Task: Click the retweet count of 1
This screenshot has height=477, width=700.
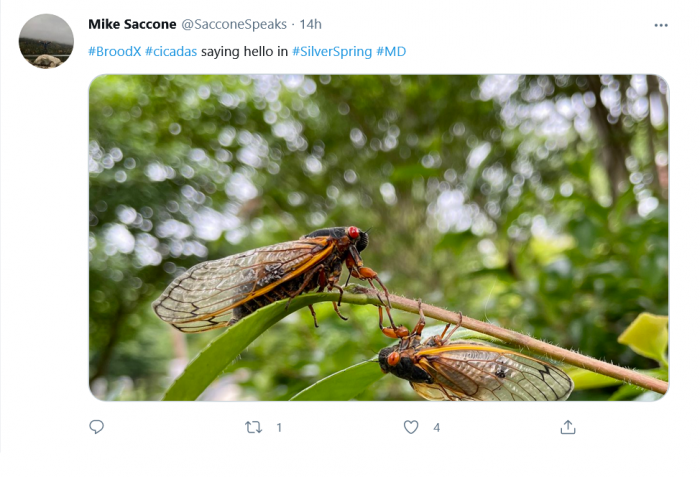Action: coord(279,427)
